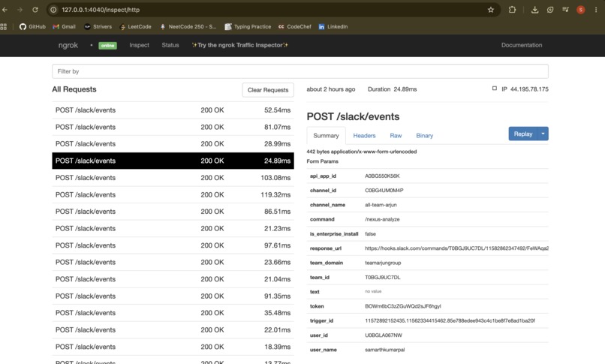Select the request with 103.08ms duration

pyautogui.click(x=173, y=178)
